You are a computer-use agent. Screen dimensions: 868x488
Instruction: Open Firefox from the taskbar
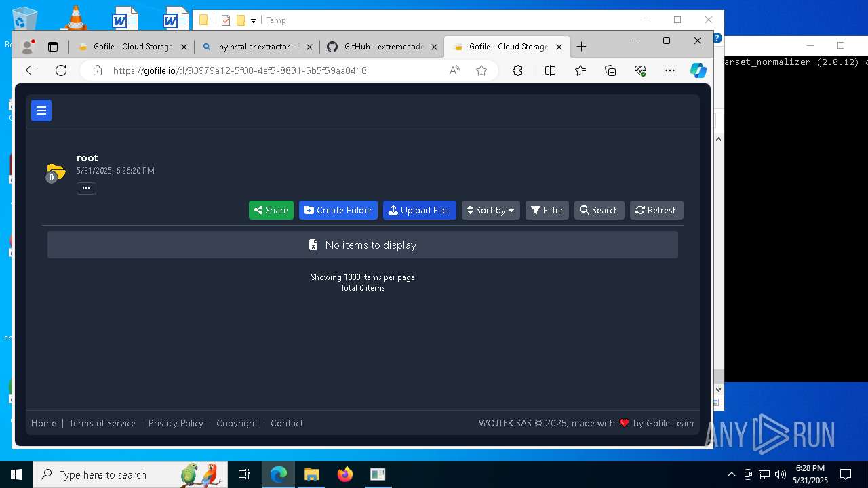[x=344, y=474]
